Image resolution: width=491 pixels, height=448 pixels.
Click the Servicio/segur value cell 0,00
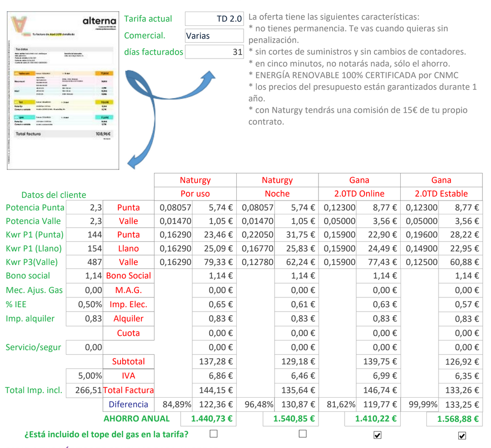point(84,347)
